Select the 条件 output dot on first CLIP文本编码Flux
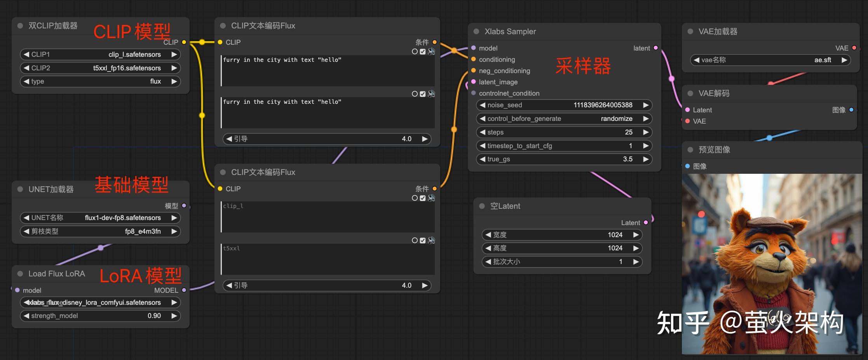 click(434, 42)
